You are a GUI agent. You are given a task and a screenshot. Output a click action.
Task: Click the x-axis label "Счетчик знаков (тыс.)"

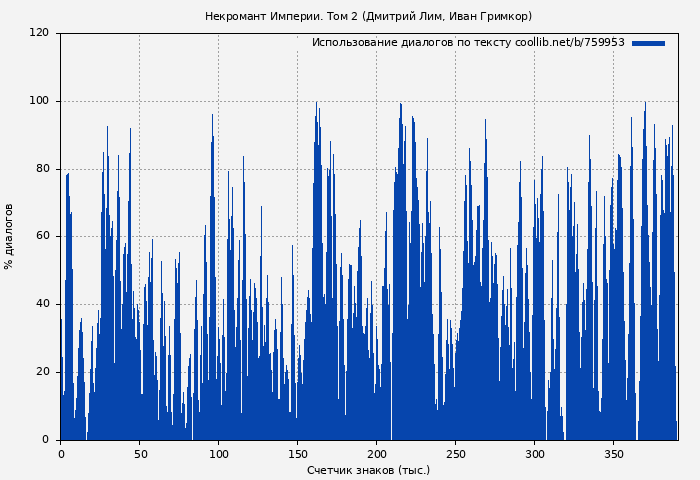[368, 470]
